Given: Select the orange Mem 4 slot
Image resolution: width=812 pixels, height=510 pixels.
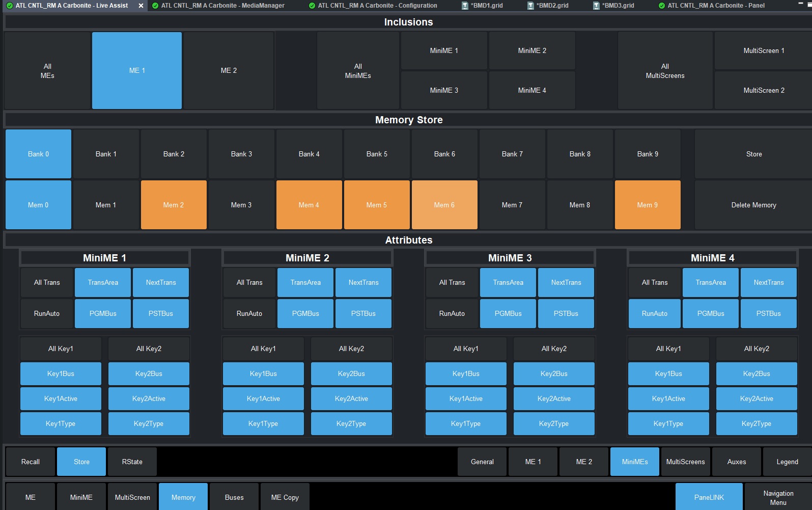Looking at the screenshot, I should click(309, 205).
